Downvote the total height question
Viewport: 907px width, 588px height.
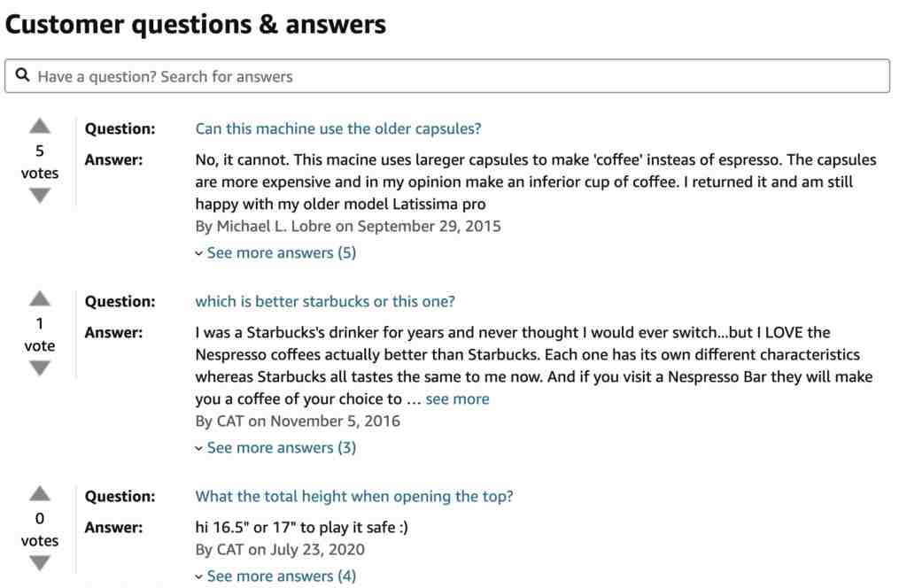tap(40, 563)
